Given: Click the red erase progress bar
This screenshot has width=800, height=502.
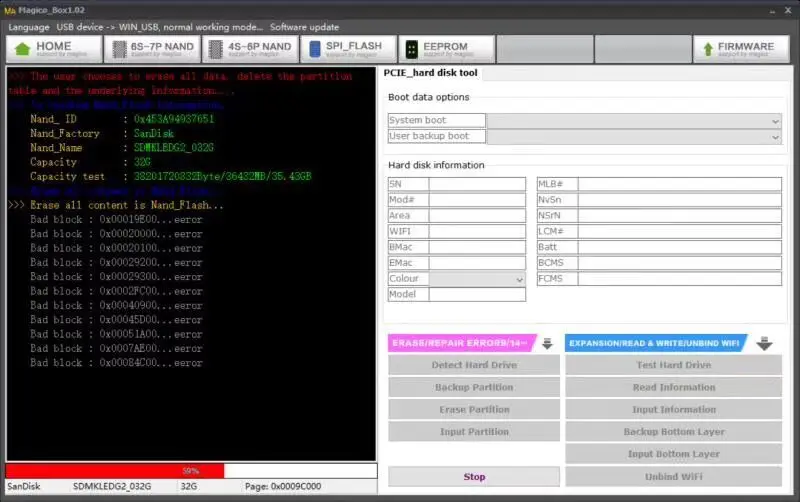Looking at the screenshot, I should [115, 470].
